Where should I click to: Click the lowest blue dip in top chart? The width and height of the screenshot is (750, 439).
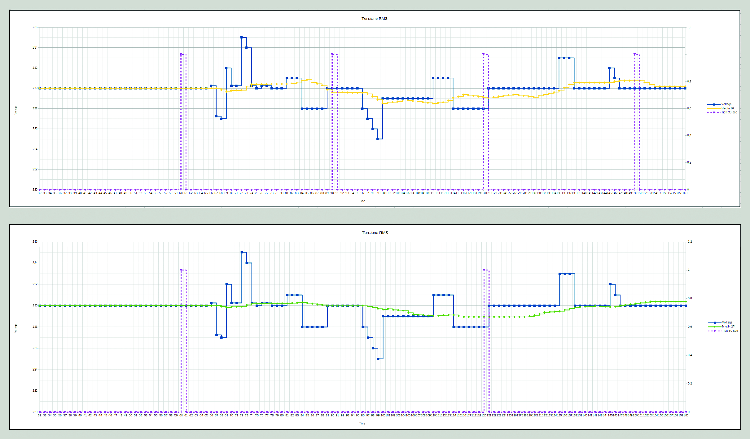click(378, 137)
